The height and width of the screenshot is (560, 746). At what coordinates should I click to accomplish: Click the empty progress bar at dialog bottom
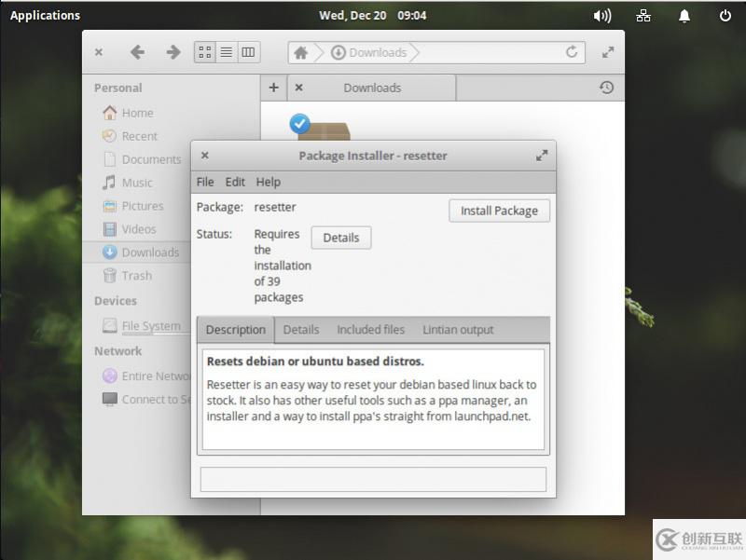coord(373,479)
